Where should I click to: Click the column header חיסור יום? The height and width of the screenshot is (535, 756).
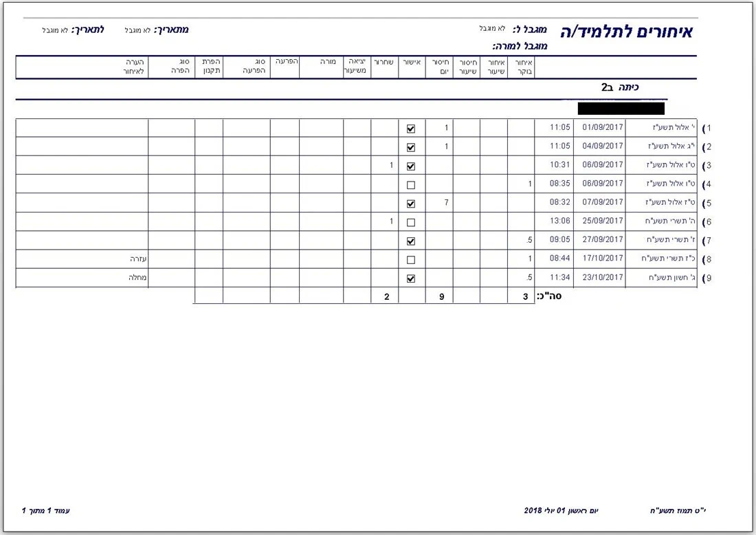441,67
